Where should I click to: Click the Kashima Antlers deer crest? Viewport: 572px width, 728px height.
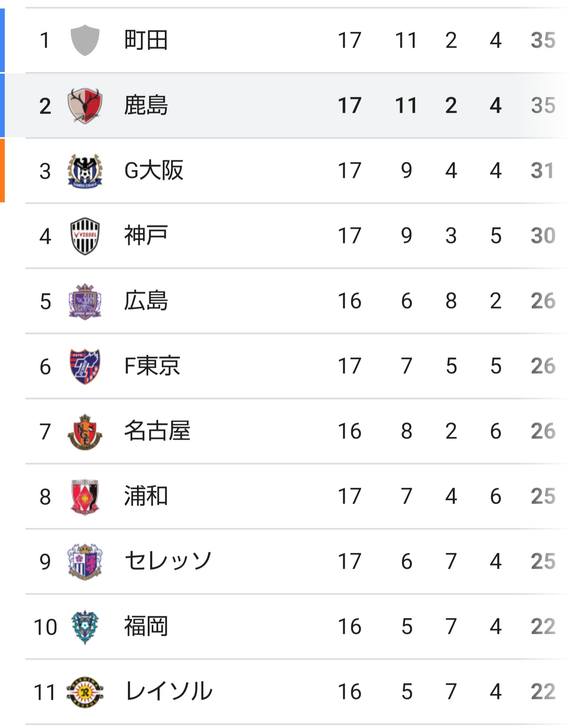(x=85, y=106)
